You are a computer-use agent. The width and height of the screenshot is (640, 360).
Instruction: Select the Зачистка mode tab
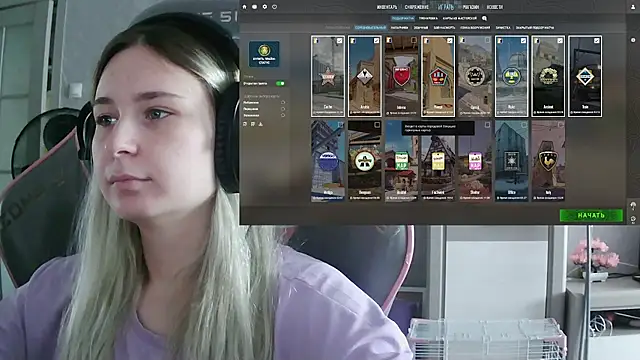pyautogui.click(x=503, y=28)
